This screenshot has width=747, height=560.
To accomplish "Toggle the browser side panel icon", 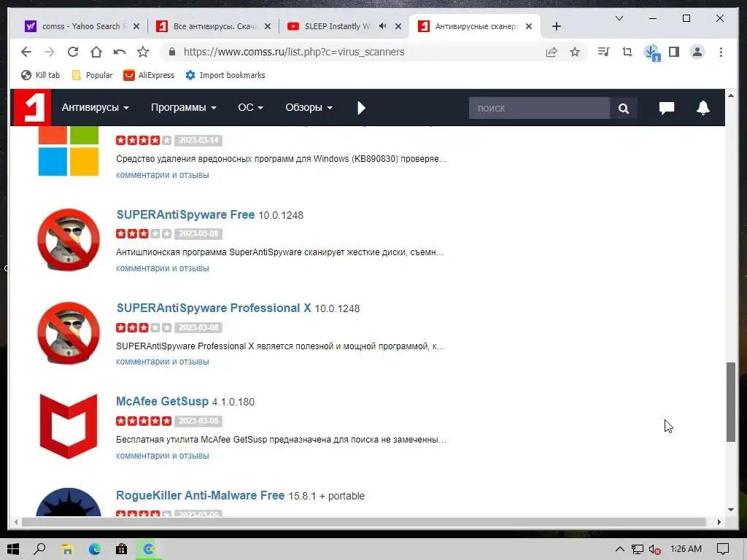I will click(673, 52).
